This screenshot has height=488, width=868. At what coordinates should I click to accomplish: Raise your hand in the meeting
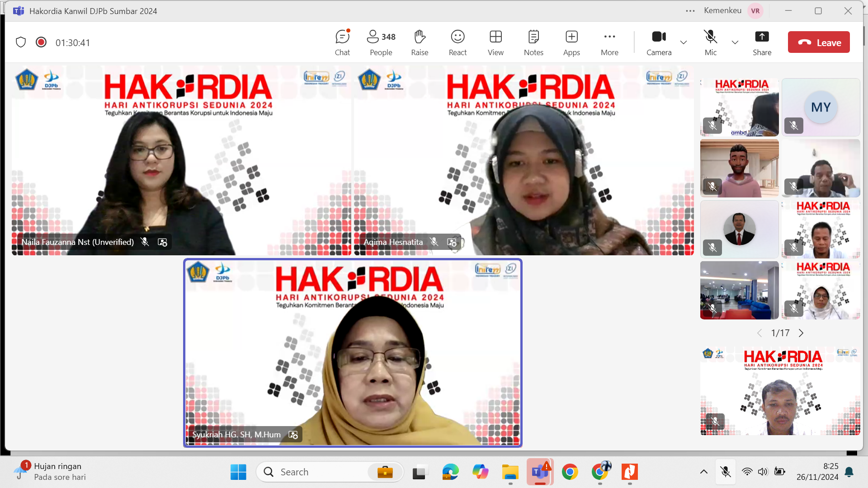tap(420, 42)
